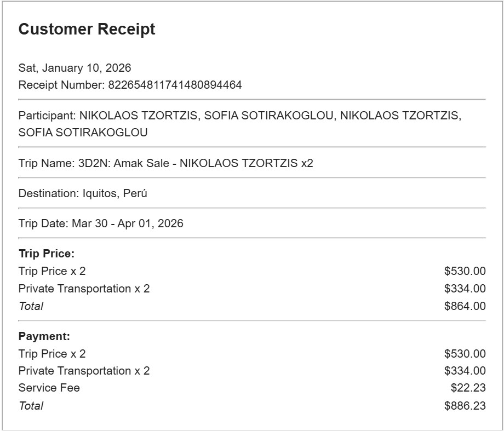Click the $334.00 amount in Trip Price section

pos(465,289)
